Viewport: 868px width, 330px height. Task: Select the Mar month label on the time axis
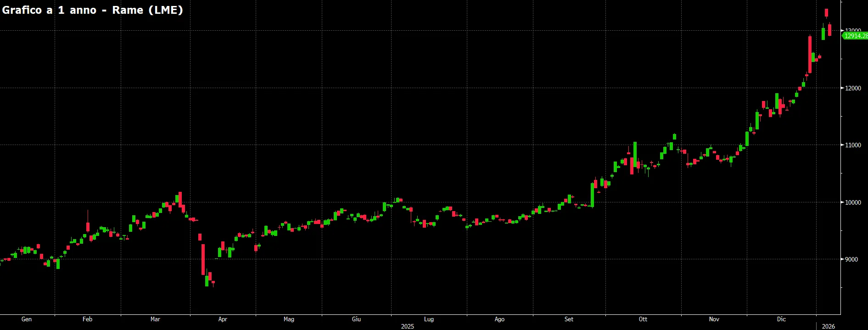tap(155, 319)
